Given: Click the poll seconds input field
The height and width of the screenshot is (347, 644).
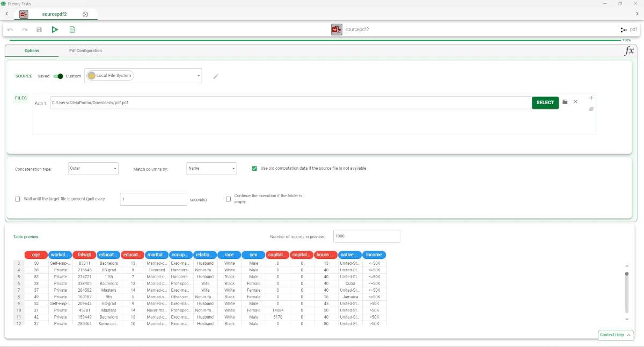Looking at the screenshot, I should (x=153, y=199).
